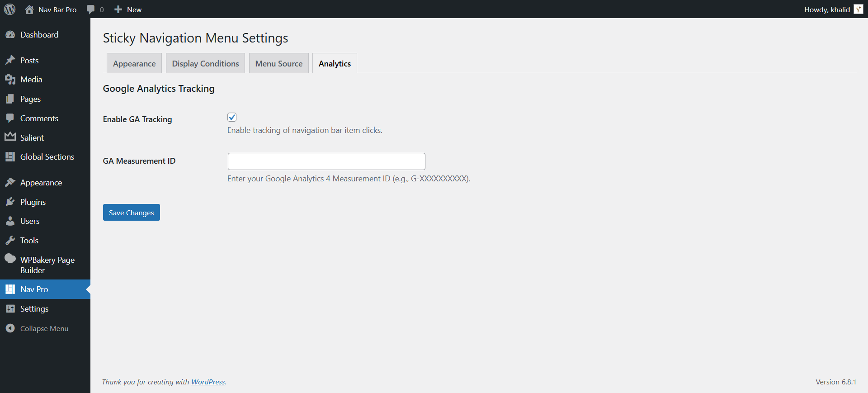Click the Dashboard gauge icon
This screenshot has height=393, width=868.
click(10, 35)
